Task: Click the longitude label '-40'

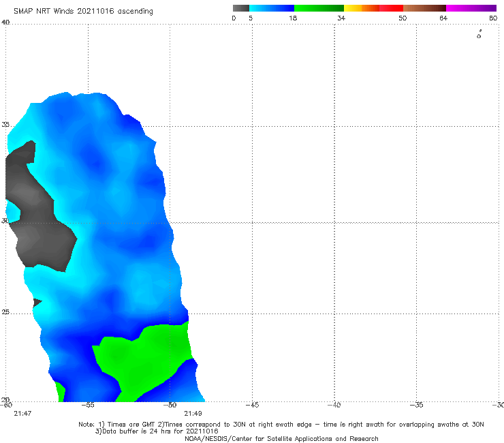Action: point(334,405)
